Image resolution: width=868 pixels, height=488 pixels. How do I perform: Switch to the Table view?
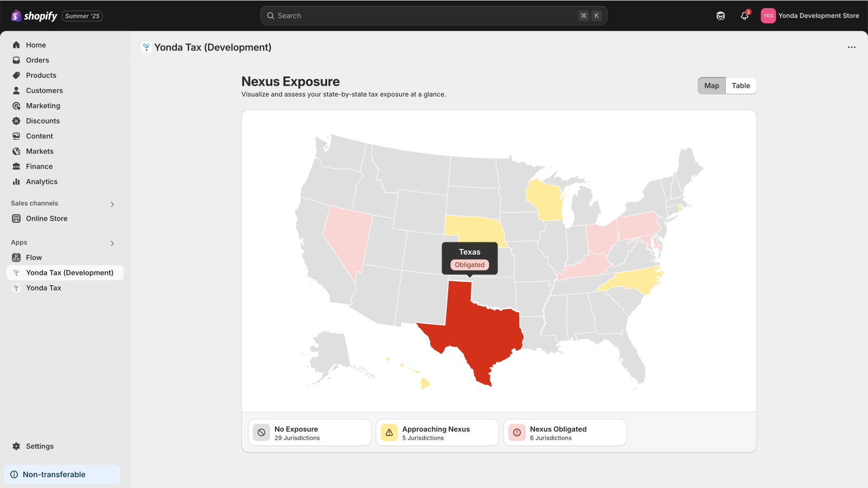tap(741, 86)
